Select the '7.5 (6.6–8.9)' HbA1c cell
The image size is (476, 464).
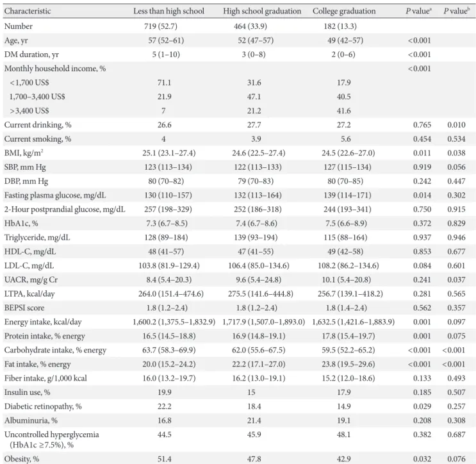346,224
